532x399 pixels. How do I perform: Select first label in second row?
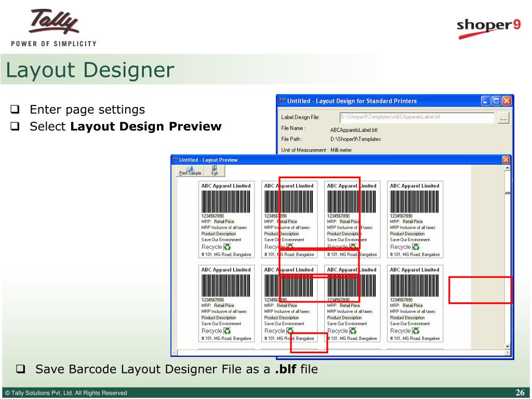227,303
